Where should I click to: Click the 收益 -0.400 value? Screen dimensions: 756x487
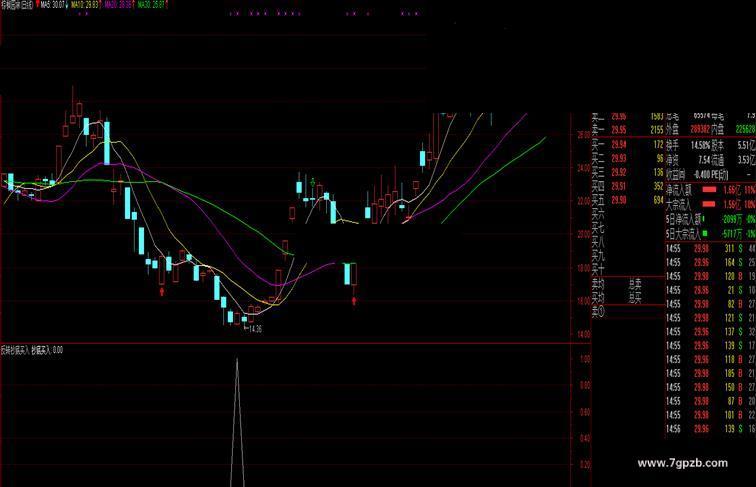(703, 174)
